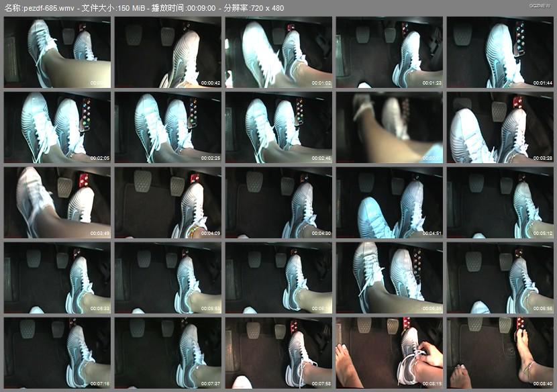Click the GQZNEW watermark in the header

539,7
